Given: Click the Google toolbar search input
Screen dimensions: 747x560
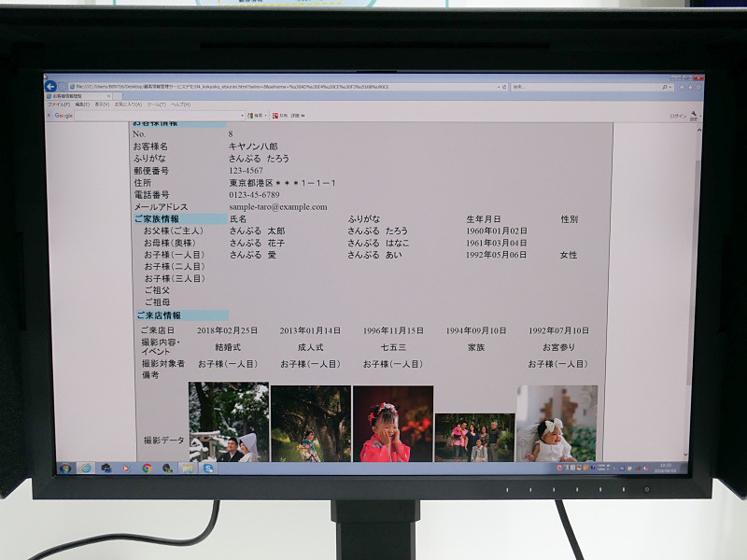Looking at the screenshot, I should 157,115.
